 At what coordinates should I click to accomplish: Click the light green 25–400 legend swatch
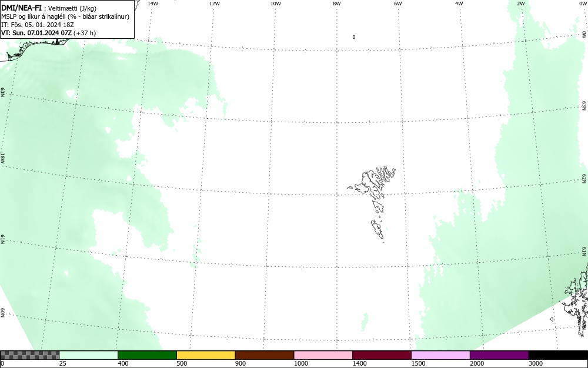pos(89,355)
